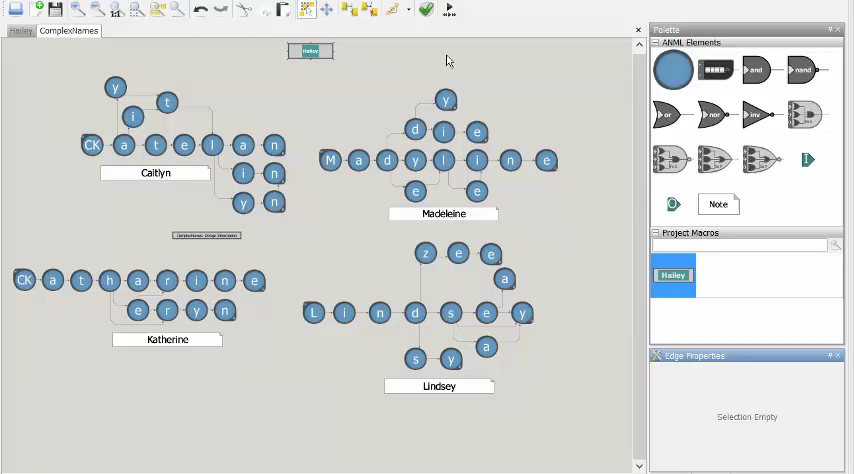Select the 'L' start node of Lindsey
The height and width of the screenshot is (474, 854).
(314, 313)
